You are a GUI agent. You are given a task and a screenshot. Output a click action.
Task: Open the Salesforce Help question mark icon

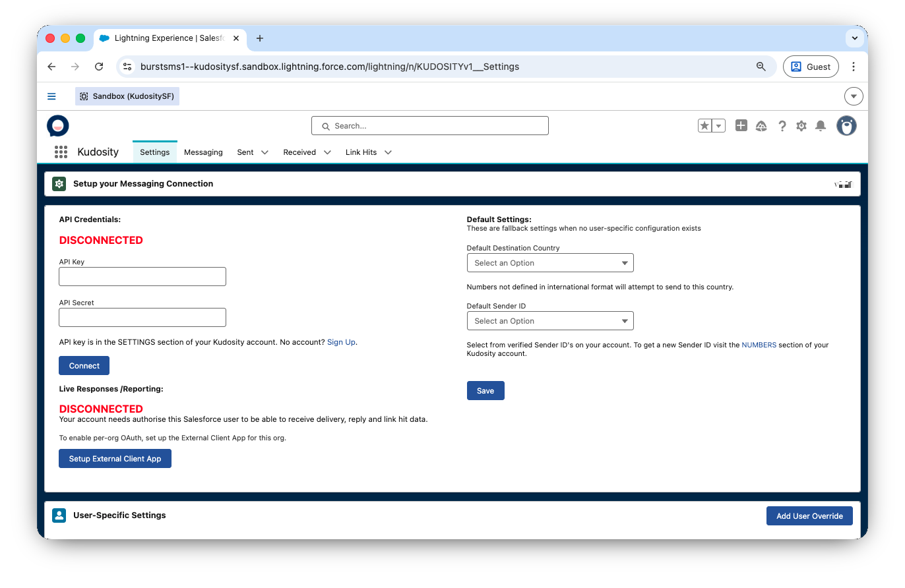pos(782,126)
